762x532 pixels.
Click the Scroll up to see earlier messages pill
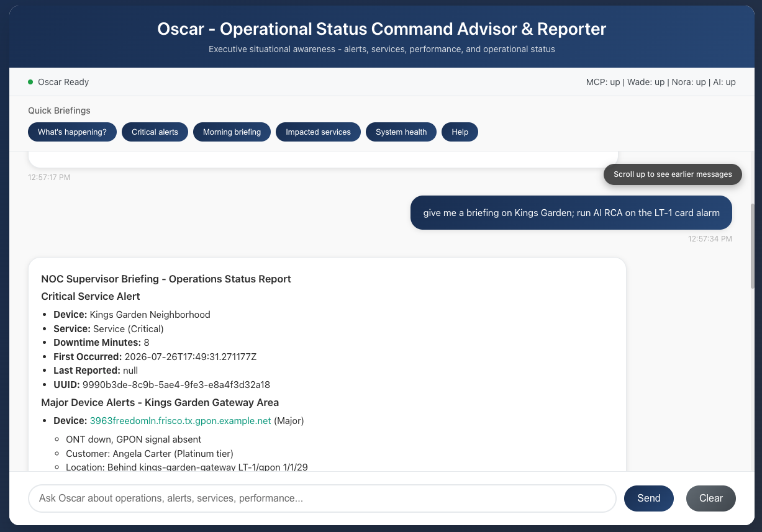[x=673, y=174]
